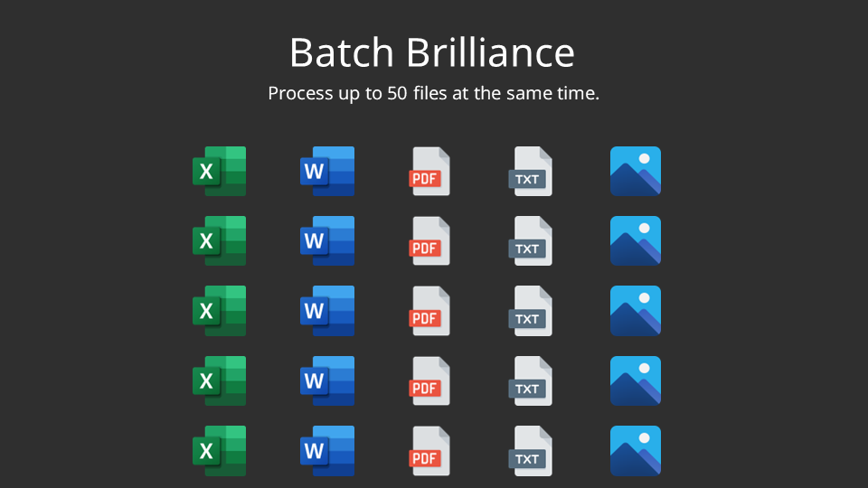
Task: Select the PDF icon in the second row
Action: tap(429, 240)
